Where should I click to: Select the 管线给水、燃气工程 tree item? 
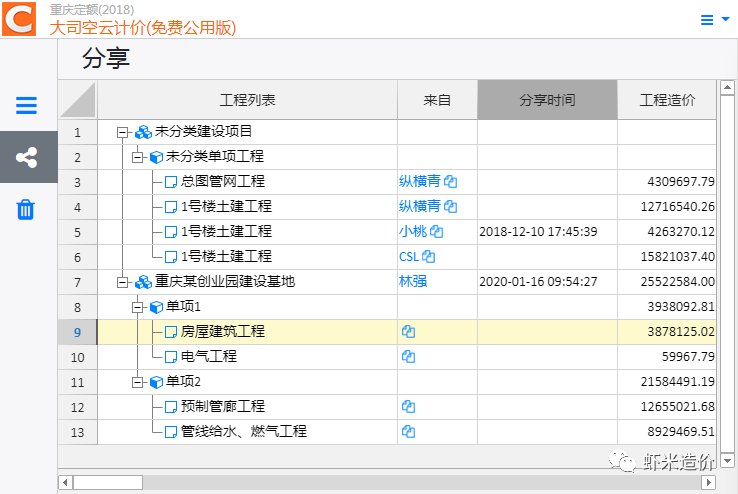tap(244, 431)
